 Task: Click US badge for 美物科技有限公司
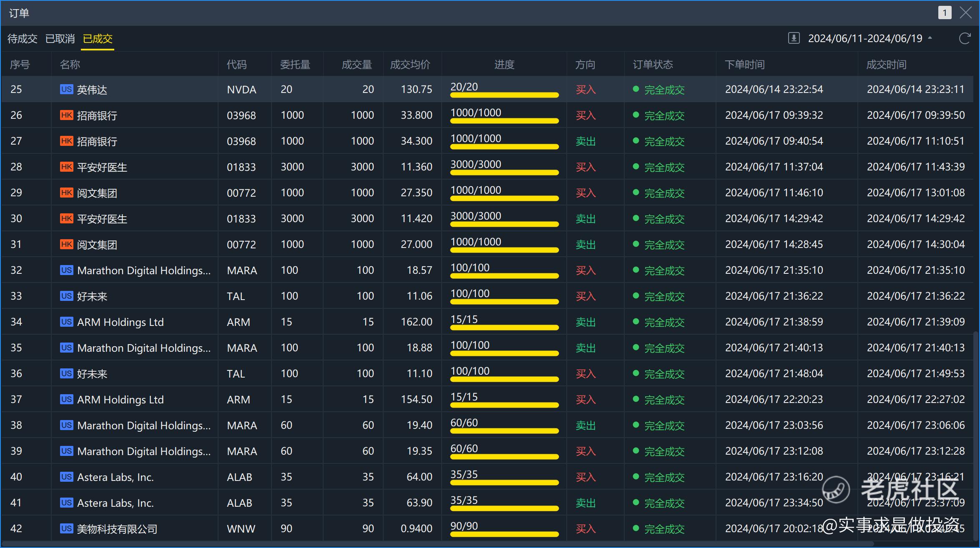(x=67, y=528)
